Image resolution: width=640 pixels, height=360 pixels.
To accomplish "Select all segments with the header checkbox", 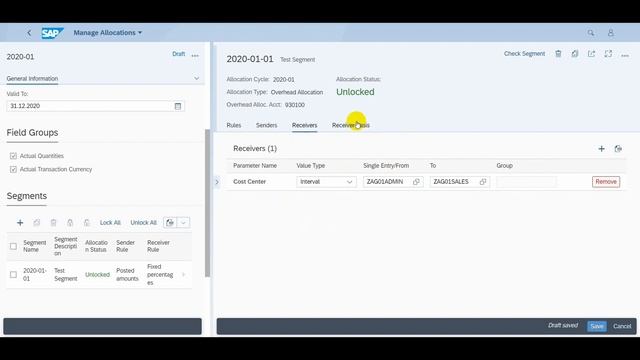I will point(13,246).
